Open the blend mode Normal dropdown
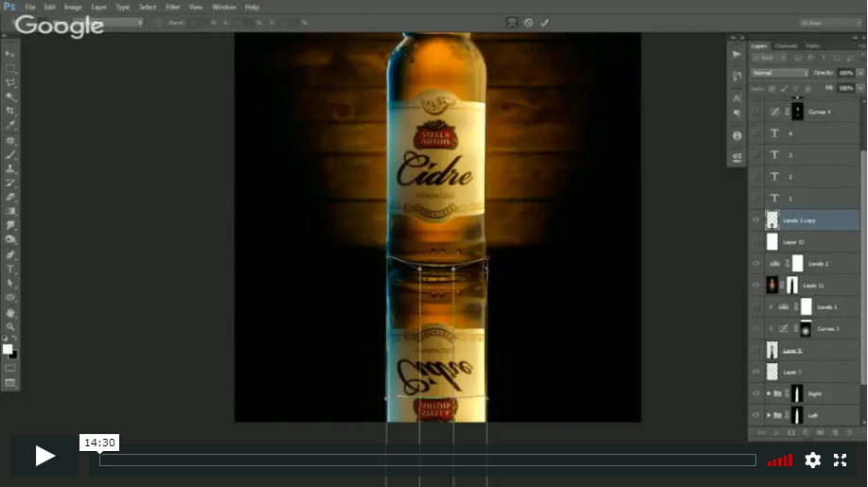The width and height of the screenshot is (868, 487). (x=780, y=73)
